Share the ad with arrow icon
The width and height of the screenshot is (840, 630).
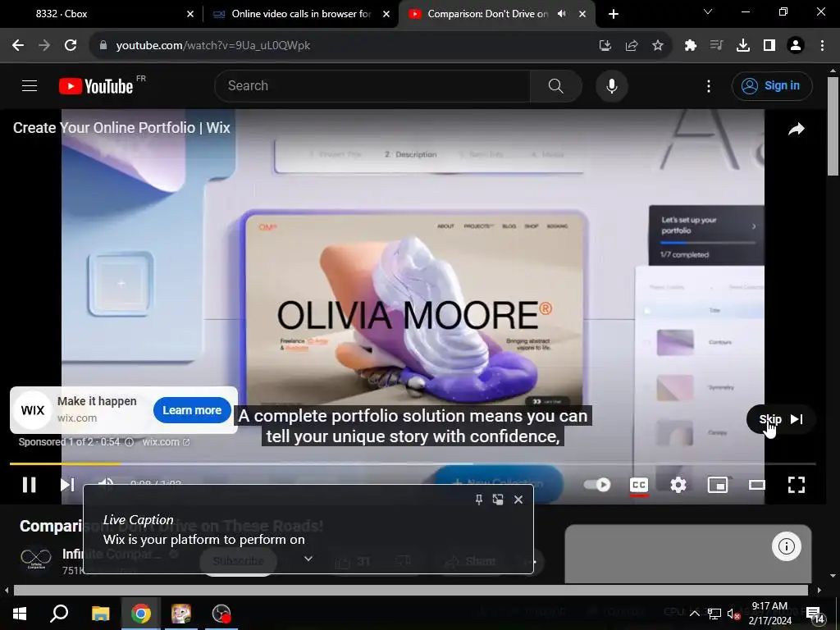click(796, 129)
